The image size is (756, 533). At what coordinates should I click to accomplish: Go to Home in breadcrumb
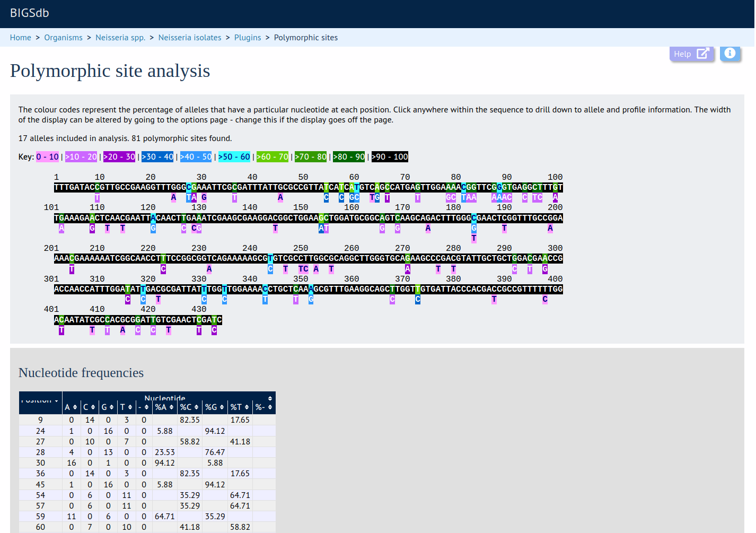click(21, 38)
